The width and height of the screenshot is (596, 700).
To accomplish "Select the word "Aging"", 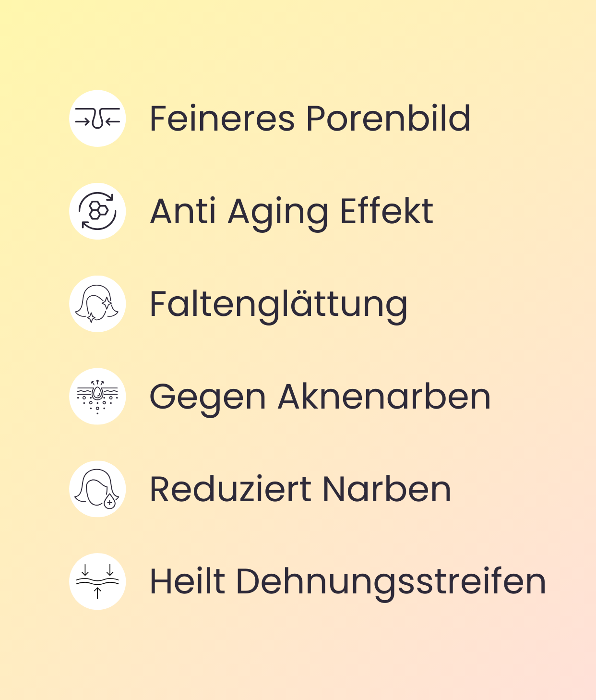I will (x=278, y=212).
